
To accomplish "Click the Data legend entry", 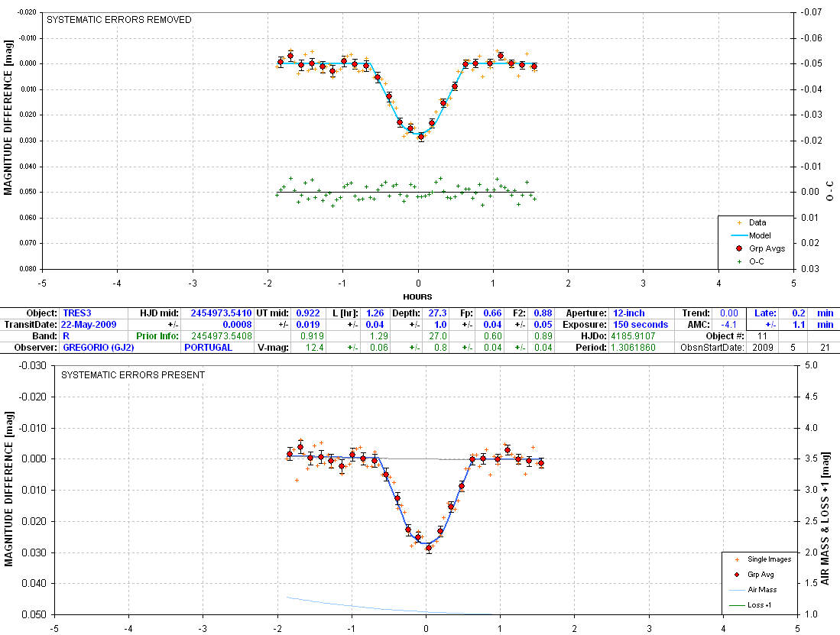I will (x=757, y=222).
